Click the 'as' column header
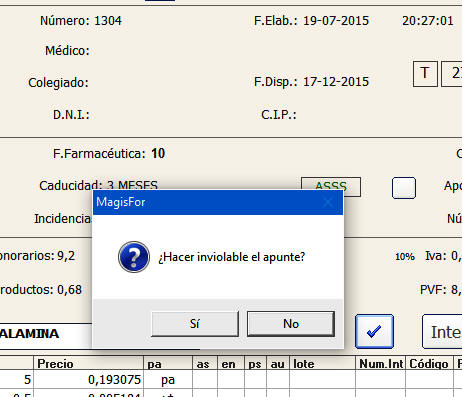The width and height of the screenshot is (462, 397). coord(205,363)
